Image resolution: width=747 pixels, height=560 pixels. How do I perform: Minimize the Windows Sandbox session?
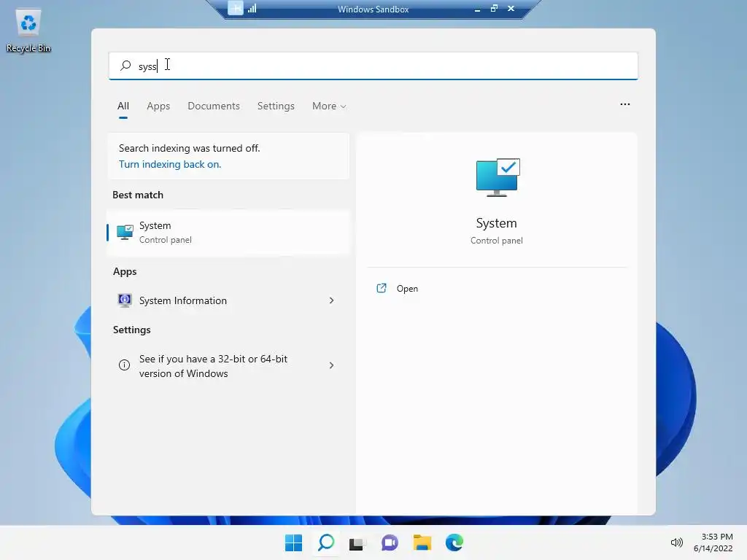click(477, 9)
